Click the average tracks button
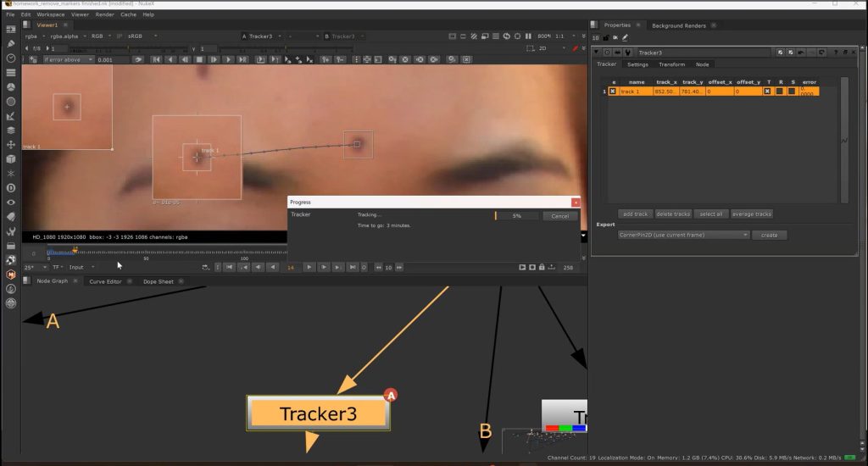This screenshot has height=466, width=868. pyautogui.click(x=751, y=214)
